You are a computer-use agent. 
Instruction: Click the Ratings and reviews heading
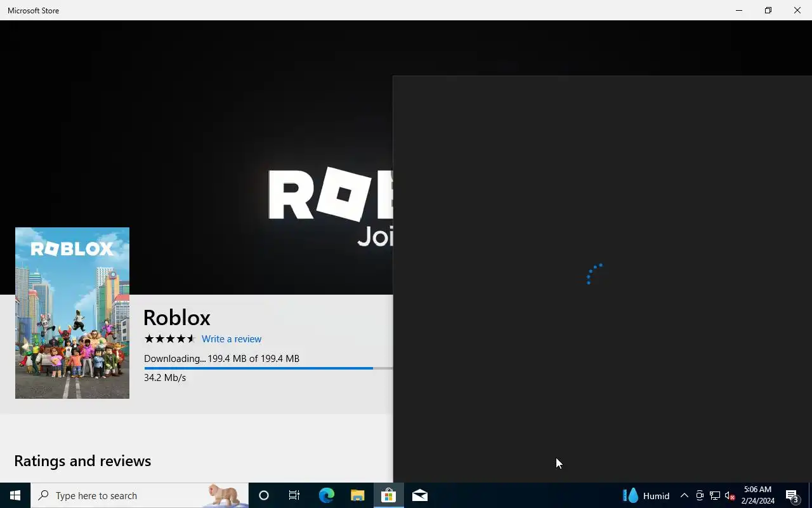tap(82, 461)
